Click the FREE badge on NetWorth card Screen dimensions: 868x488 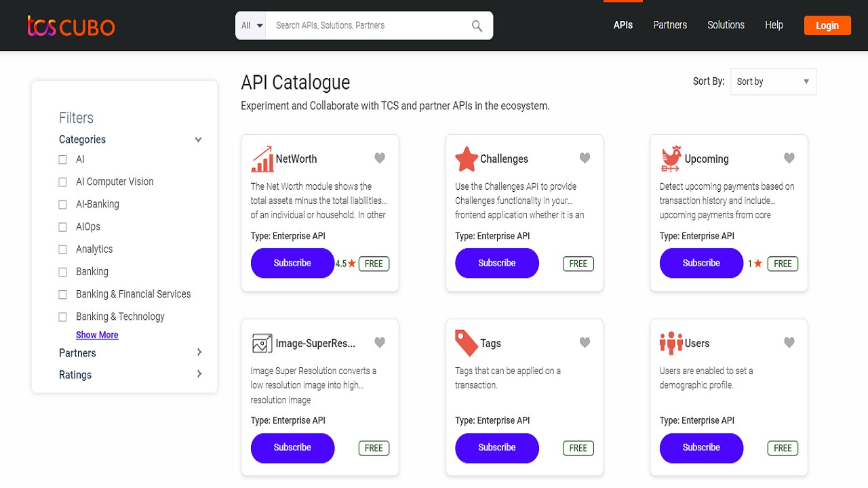point(374,264)
